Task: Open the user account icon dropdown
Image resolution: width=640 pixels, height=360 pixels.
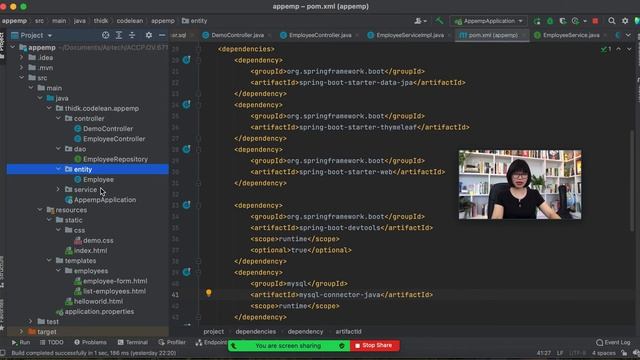Action: pyautogui.click(x=420, y=21)
